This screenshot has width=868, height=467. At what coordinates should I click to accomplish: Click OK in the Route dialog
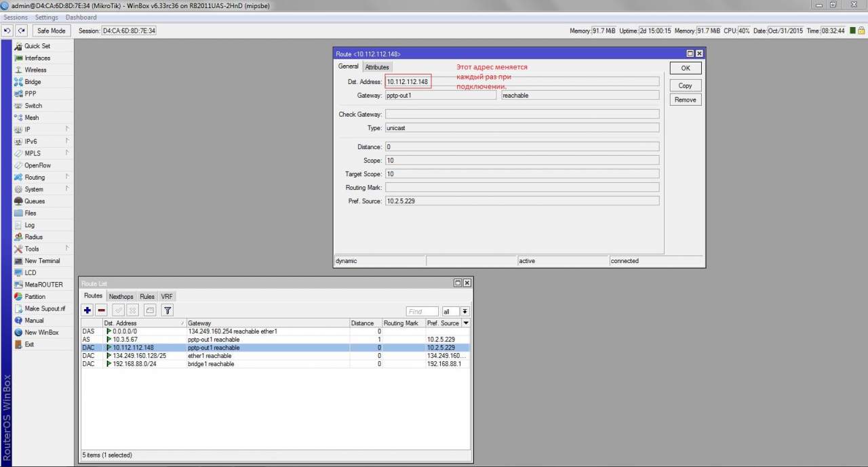pos(686,68)
